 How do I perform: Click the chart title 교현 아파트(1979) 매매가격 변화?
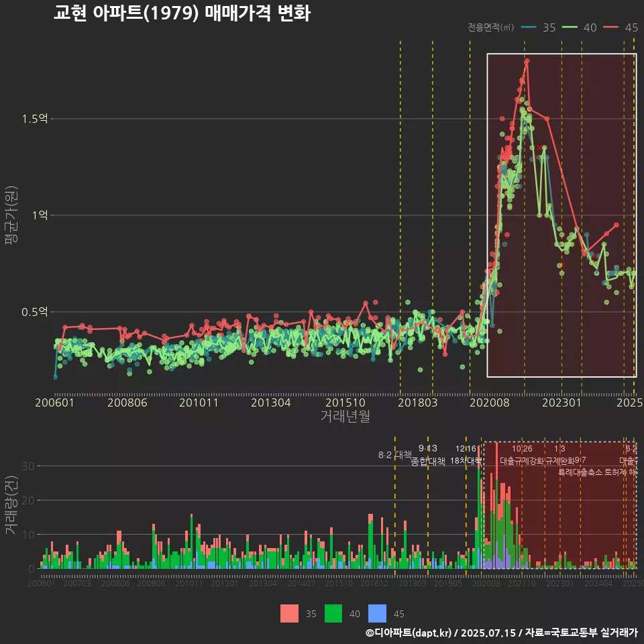(182, 13)
